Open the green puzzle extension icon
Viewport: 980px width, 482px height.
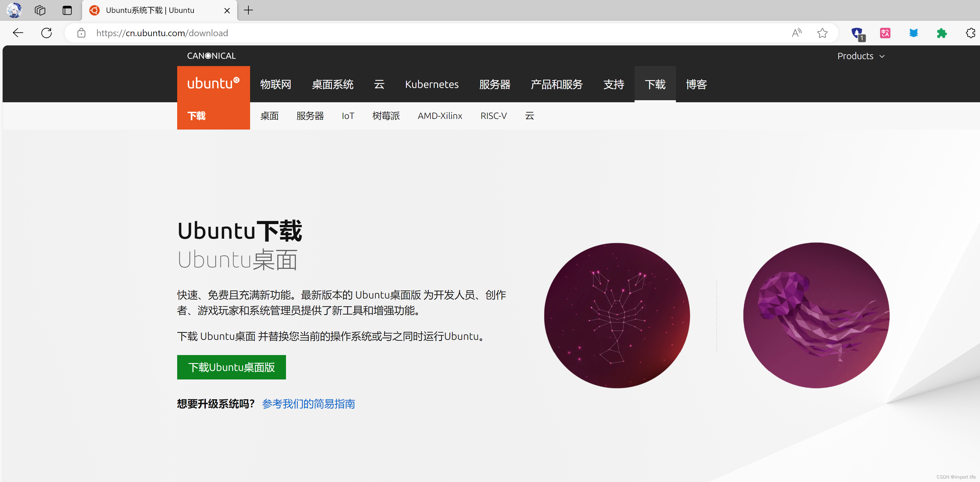(x=942, y=33)
